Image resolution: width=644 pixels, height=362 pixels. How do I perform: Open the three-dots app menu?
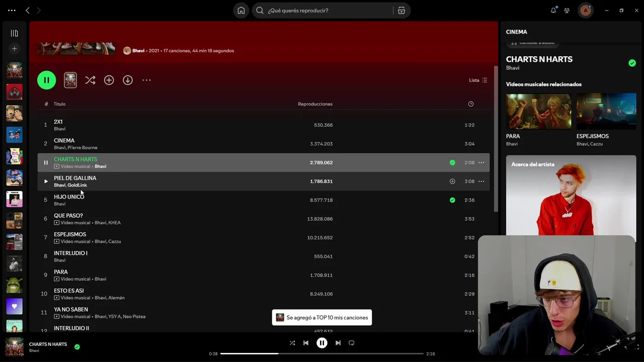tap(12, 10)
